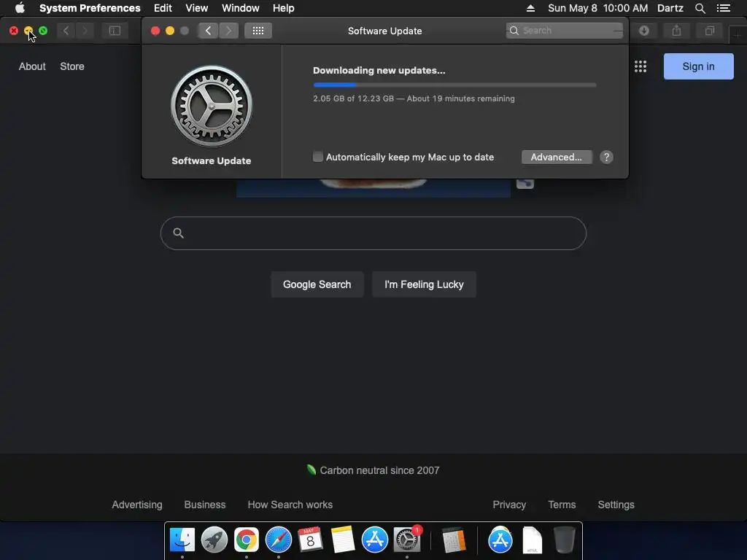The image size is (747, 560).
Task: Open the Window menu
Action: [x=240, y=8]
